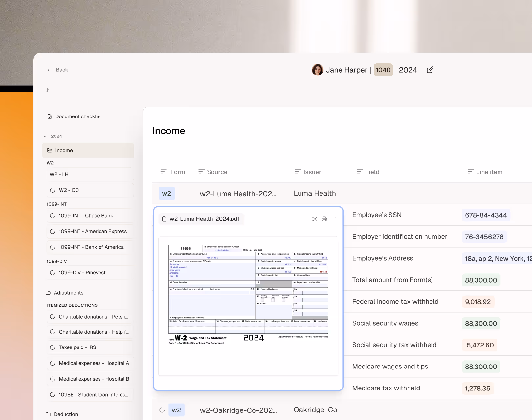Open W2 - OC item

pyautogui.click(x=90, y=190)
